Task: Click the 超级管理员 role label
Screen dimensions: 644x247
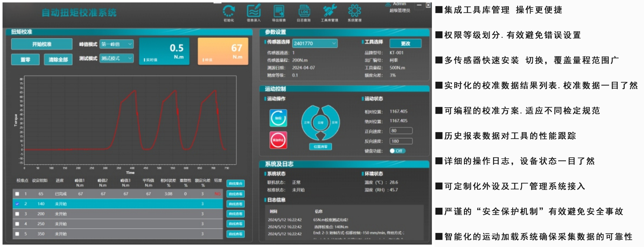Action: [x=400, y=11]
